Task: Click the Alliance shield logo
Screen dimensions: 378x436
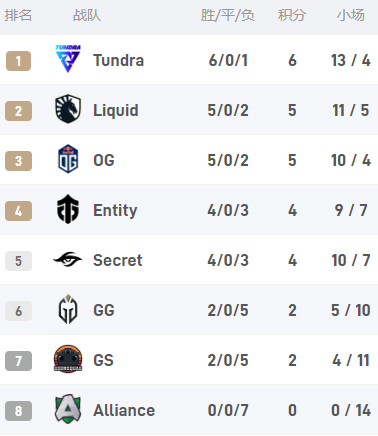Action: pos(68,409)
